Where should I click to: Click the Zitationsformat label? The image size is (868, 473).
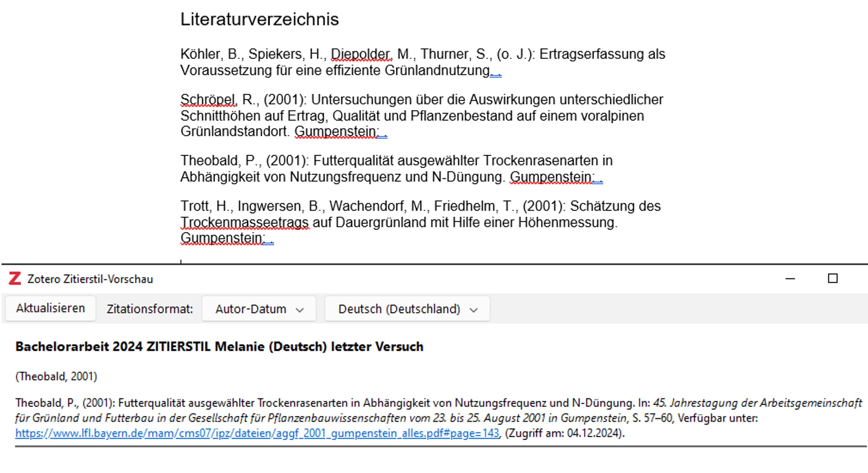point(150,309)
